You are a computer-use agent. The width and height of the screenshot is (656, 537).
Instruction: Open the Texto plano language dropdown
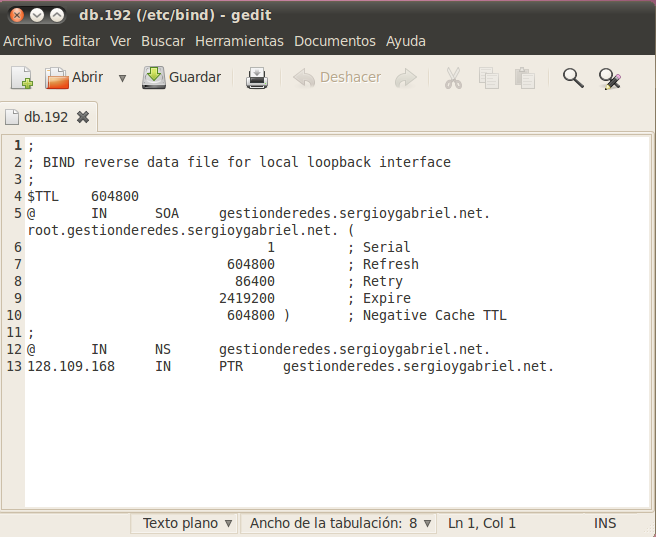coord(184,523)
